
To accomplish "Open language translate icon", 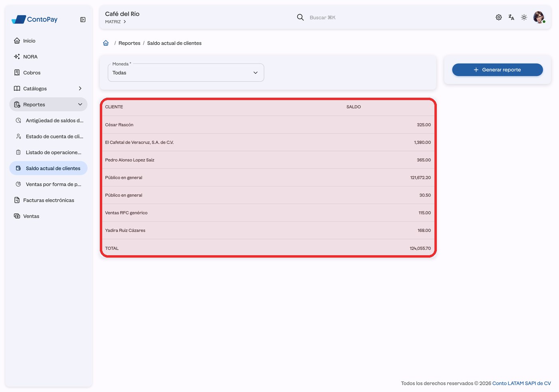I will 511,17.
